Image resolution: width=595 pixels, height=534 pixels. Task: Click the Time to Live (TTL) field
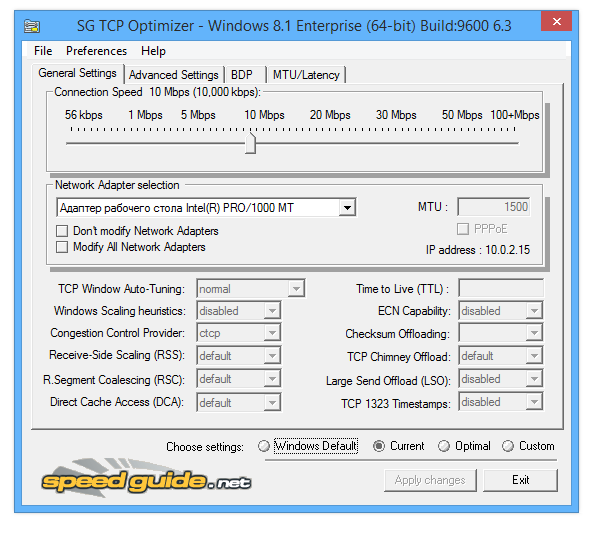coord(501,289)
